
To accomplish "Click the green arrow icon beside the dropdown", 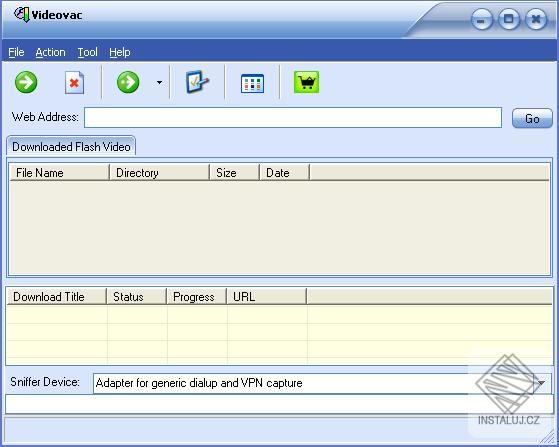I will pyautogui.click(x=128, y=82).
